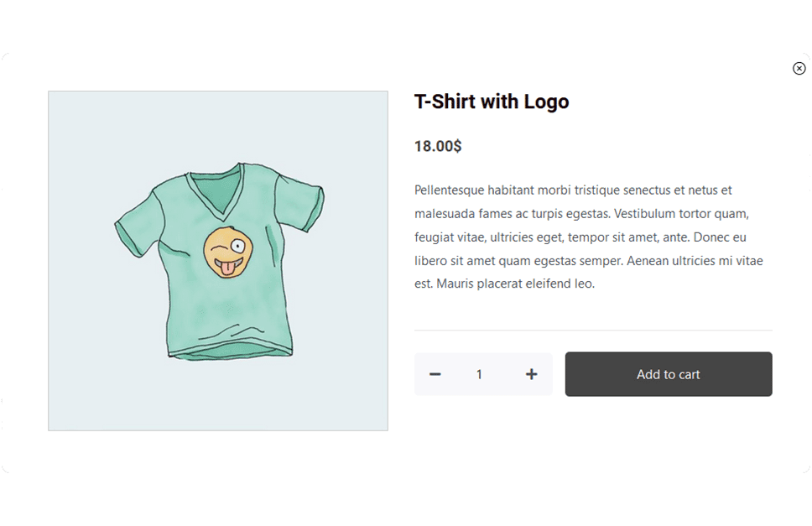Click the winking emoji logo on shirt

pos(226,252)
